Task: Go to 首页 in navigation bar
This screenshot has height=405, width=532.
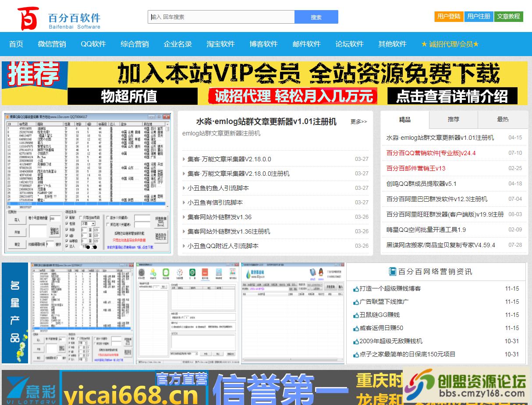Action: pyautogui.click(x=16, y=44)
